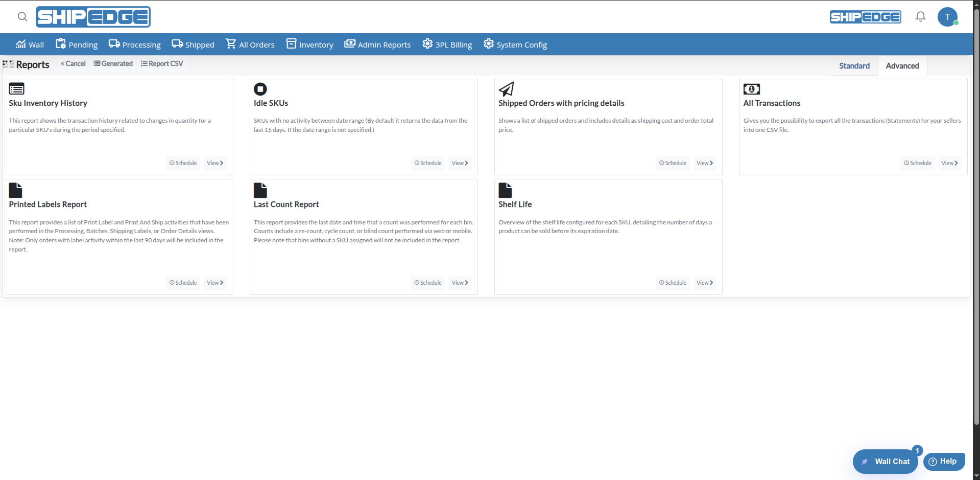Viewport: 980px width, 480px height.
Task: Open the Admin Reports menu
Action: coord(377,44)
